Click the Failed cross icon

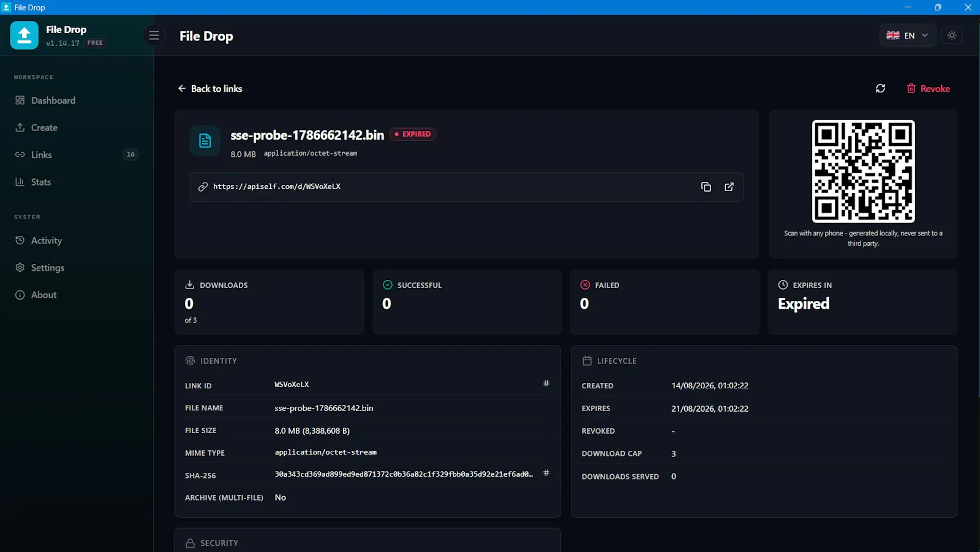[585, 285]
